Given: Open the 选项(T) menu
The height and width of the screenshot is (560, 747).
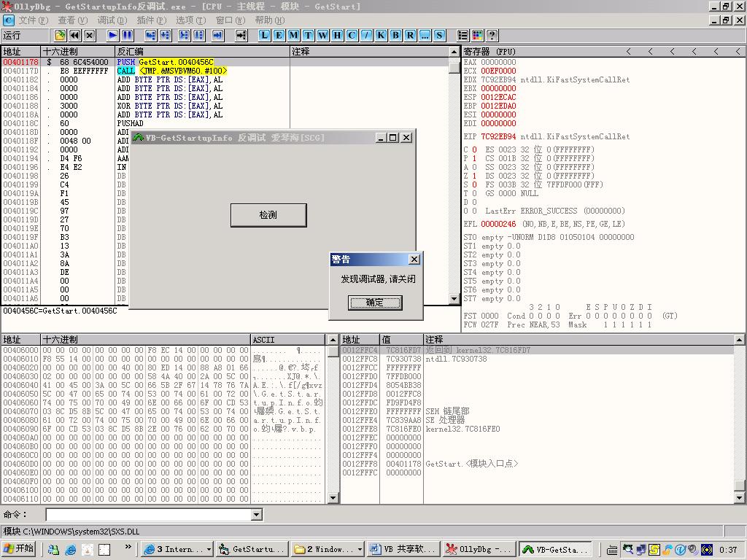Looking at the screenshot, I should (x=190, y=20).
